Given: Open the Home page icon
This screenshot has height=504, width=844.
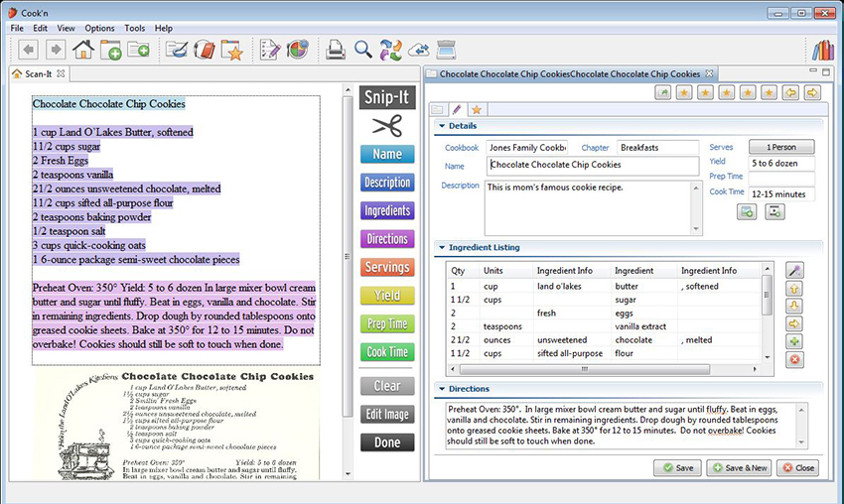Looking at the screenshot, I should [83, 50].
